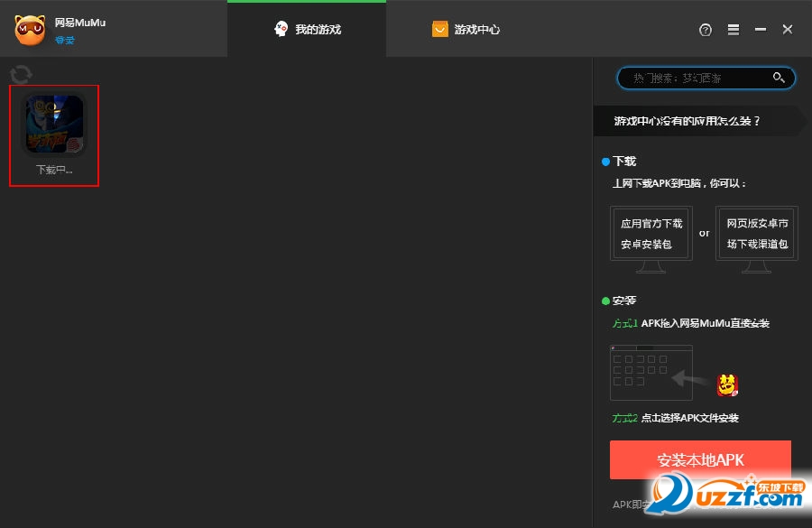This screenshot has width=812, height=528.
Task: Click the 下载 section heading
Action: pyautogui.click(x=624, y=162)
